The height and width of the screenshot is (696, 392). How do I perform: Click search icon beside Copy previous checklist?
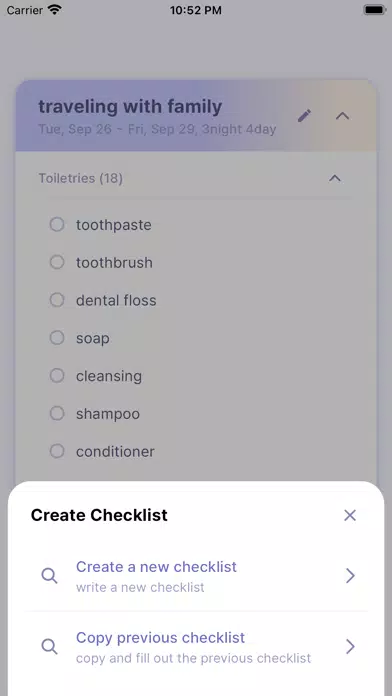[x=49, y=647]
